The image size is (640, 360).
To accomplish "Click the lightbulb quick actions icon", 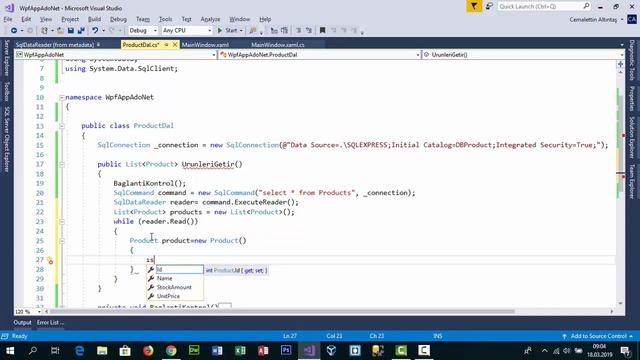I will pos(50,260).
